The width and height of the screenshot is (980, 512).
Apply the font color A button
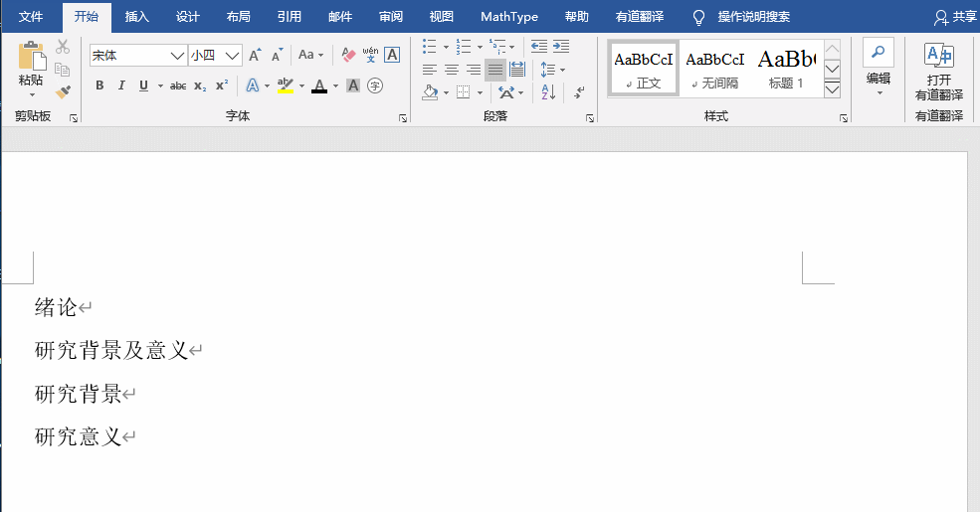click(x=319, y=85)
